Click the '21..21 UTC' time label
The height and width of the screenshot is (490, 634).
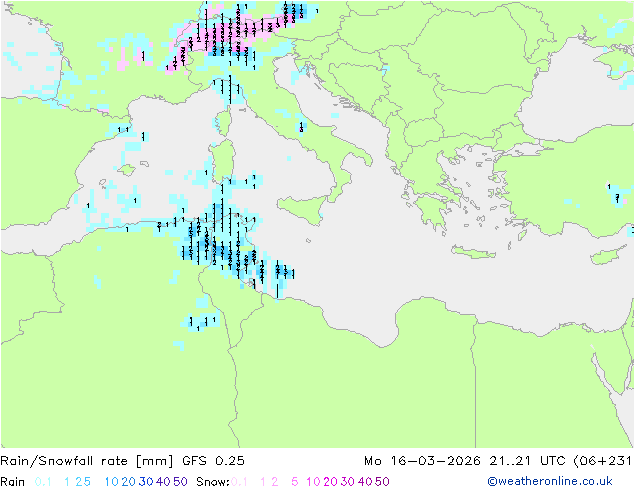point(527,461)
